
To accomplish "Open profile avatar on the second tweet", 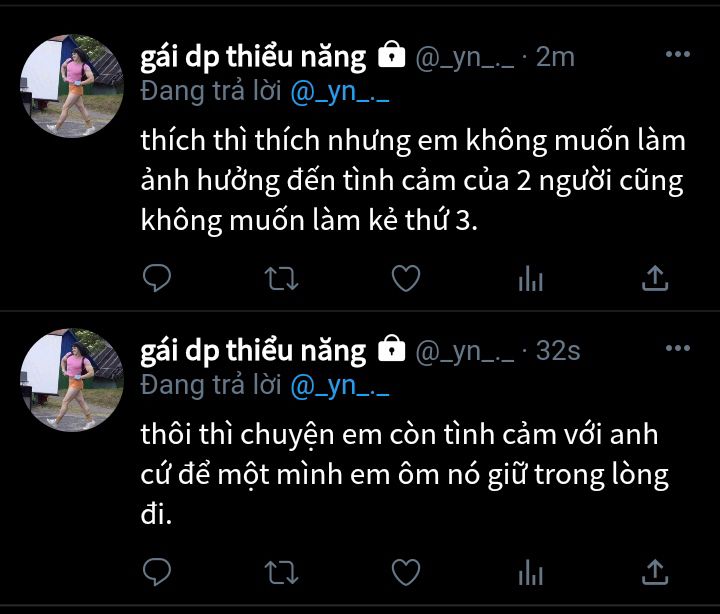I will [72, 380].
